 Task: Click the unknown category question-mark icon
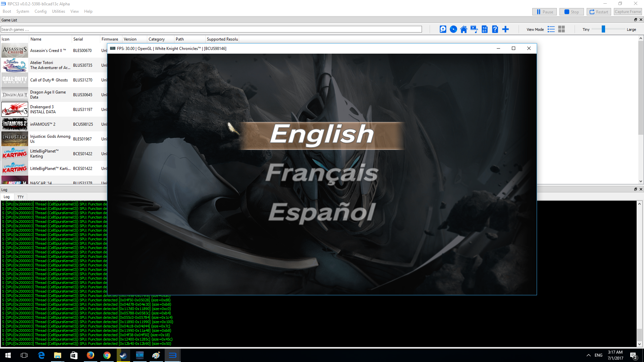495,29
